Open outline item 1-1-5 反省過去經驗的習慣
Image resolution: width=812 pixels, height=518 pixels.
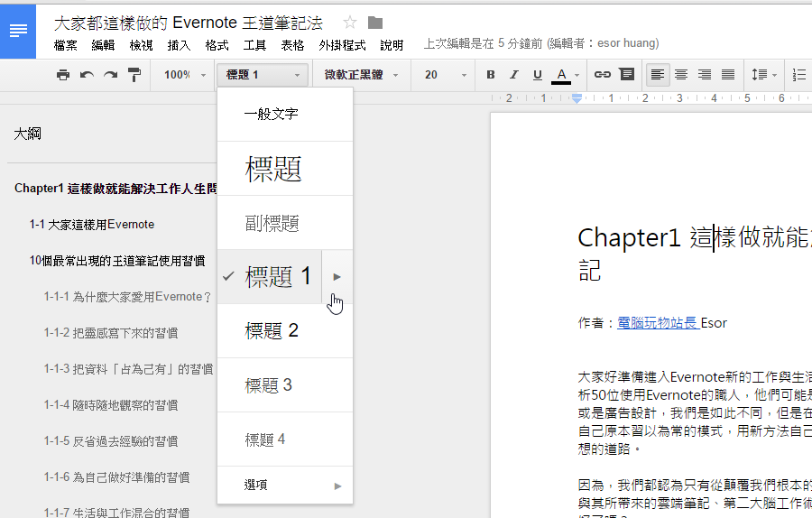tap(111, 441)
